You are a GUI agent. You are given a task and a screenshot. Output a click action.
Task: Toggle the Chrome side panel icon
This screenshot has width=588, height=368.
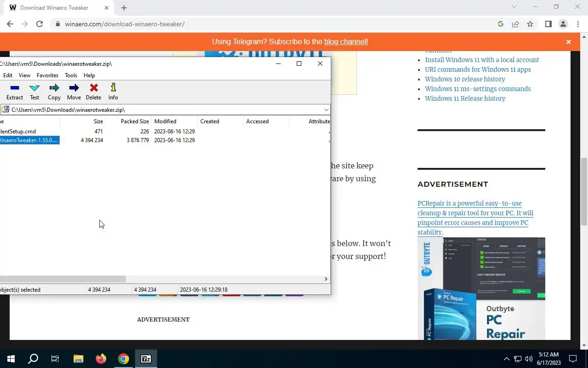tap(548, 24)
